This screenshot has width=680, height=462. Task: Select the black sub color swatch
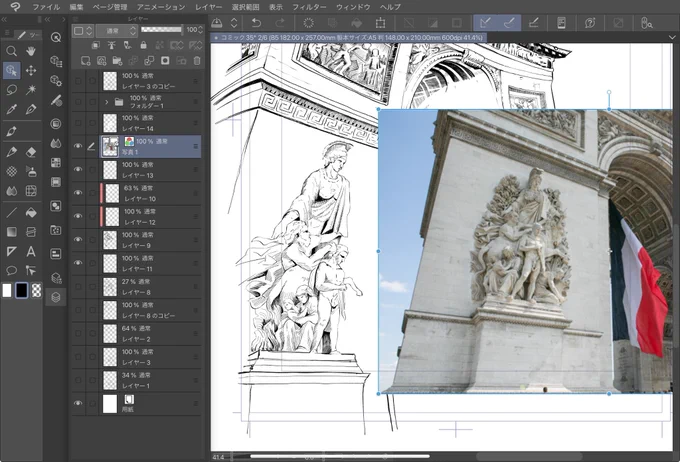tap(22, 290)
